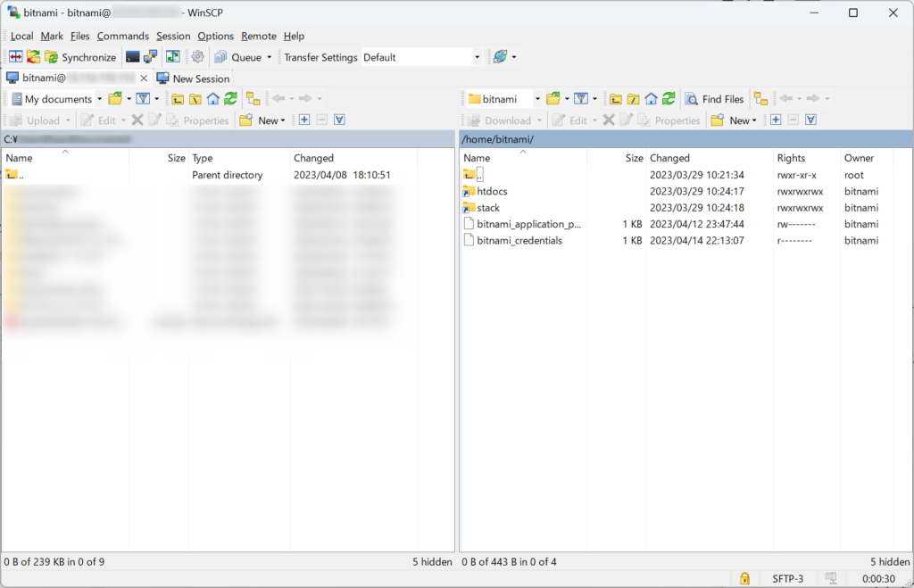Click the Find Files button
Image resolution: width=914 pixels, height=588 pixels.
pyautogui.click(x=715, y=99)
